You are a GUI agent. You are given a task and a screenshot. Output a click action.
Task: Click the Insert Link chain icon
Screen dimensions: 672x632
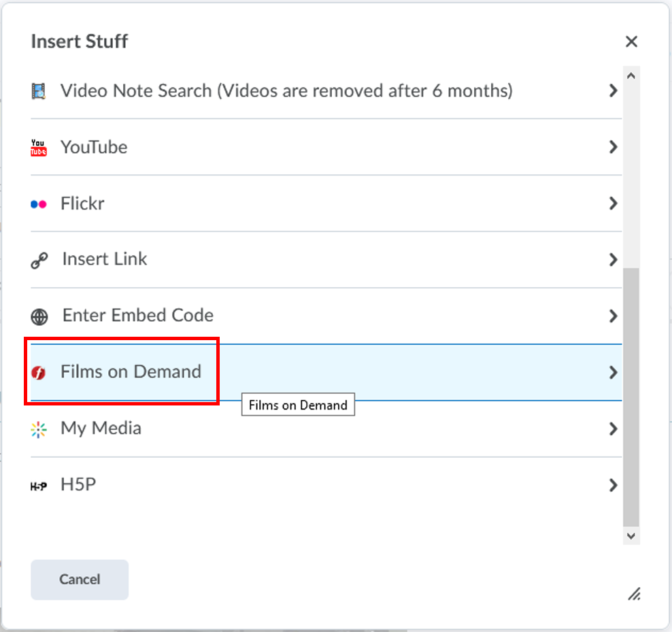pos(39,259)
